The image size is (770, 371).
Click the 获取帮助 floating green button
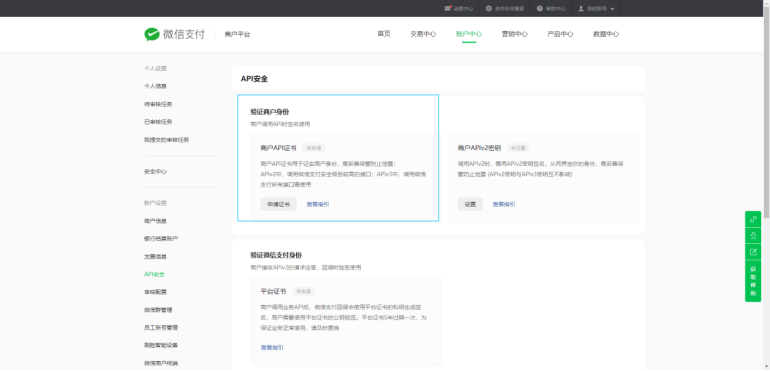[753, 281]
